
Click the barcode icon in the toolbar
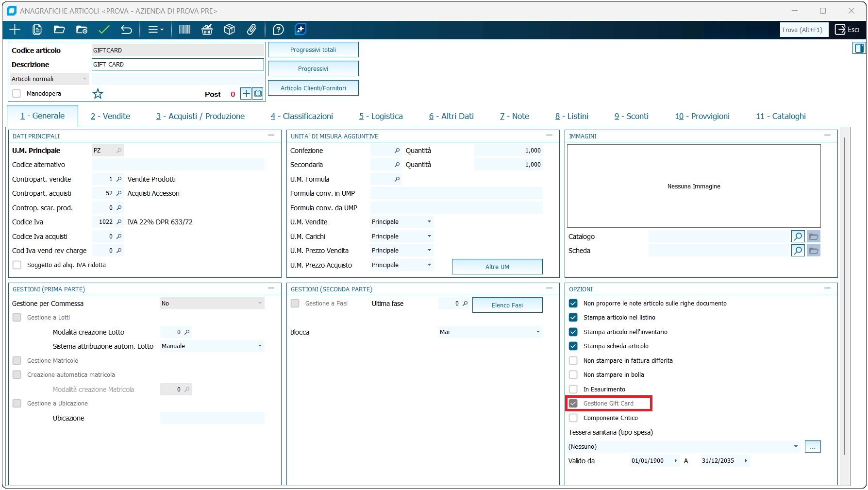pos(184,30)
